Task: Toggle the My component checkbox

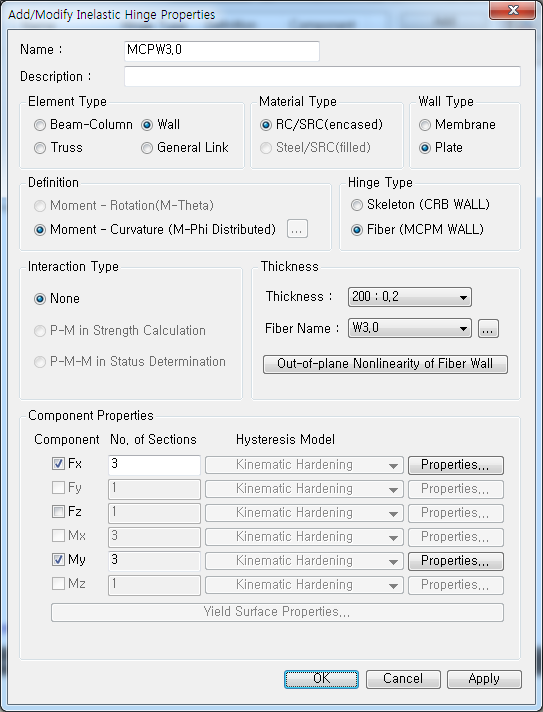Action: (x=58, y=560)
